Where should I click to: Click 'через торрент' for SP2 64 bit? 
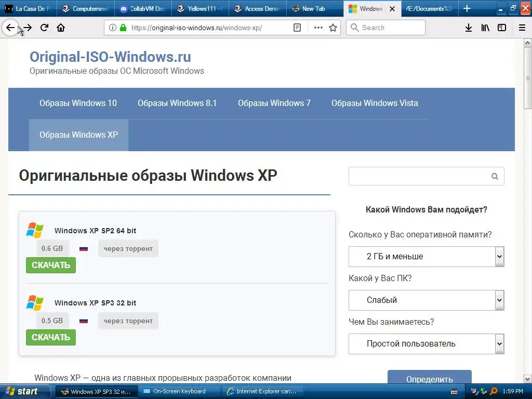[128, 248]
